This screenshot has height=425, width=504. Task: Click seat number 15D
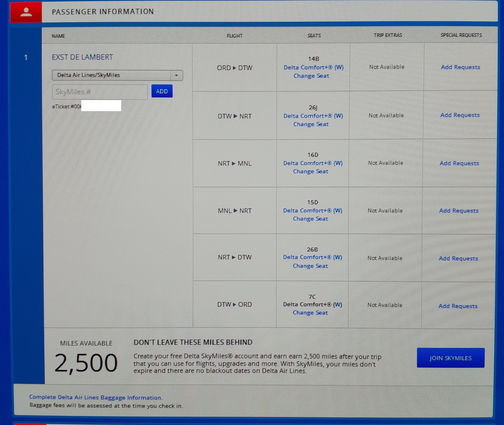pos(312,202)
